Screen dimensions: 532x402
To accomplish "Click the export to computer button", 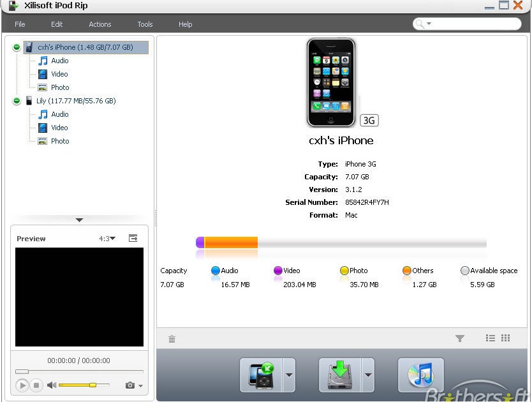I will (340, 375).
